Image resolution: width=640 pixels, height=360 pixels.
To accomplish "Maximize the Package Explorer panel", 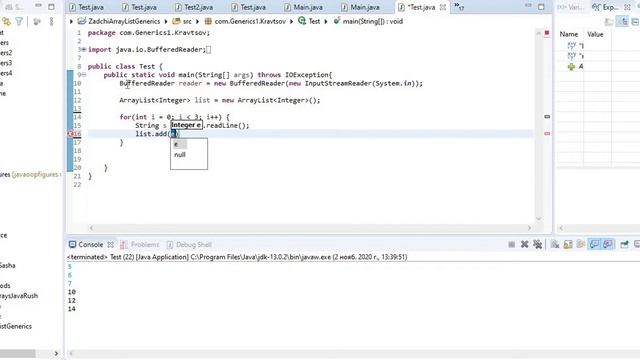I will 51,7.
